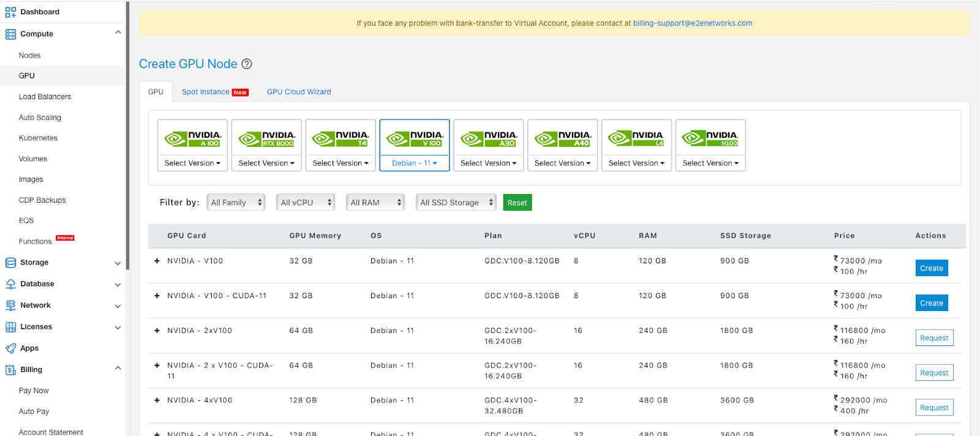The image size is (980, 436).
Task: Click the Database icon in sidebar
Action: click(10, 284)
